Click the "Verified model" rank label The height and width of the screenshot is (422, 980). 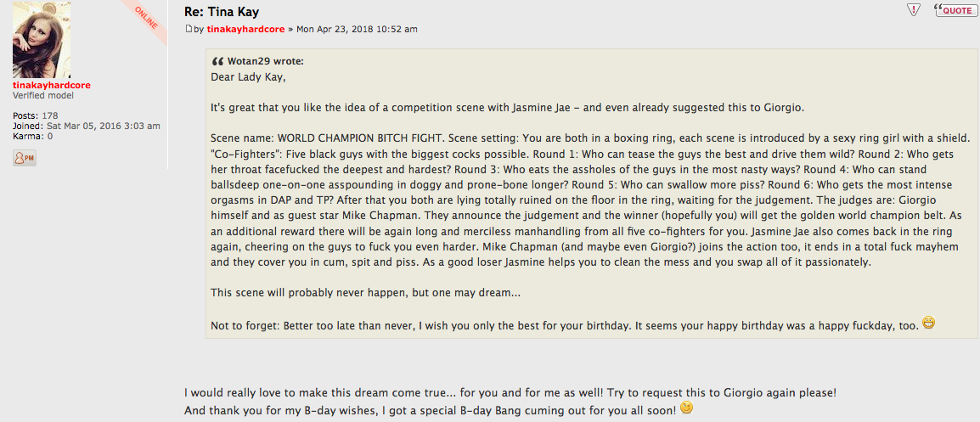tap(43, 95)
